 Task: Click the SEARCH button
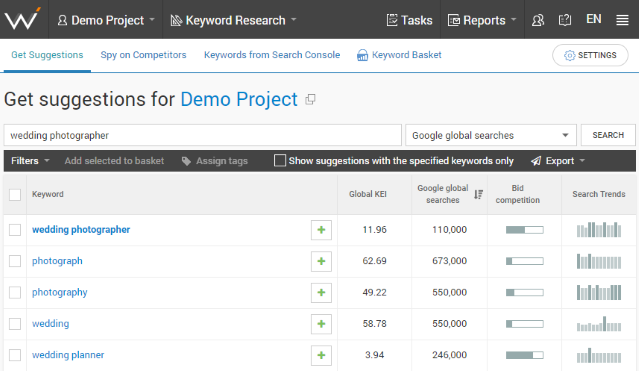point(608,135)
